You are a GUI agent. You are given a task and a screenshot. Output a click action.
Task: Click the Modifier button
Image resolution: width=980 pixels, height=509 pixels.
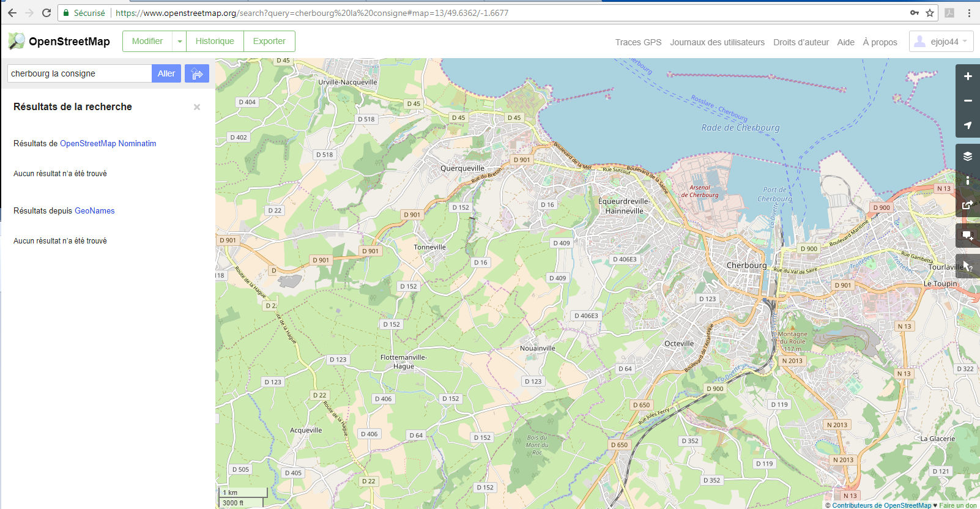tap(147, 42)
